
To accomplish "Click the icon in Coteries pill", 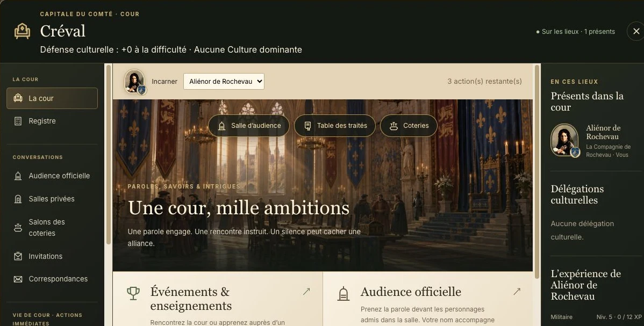I will (393, 126).
